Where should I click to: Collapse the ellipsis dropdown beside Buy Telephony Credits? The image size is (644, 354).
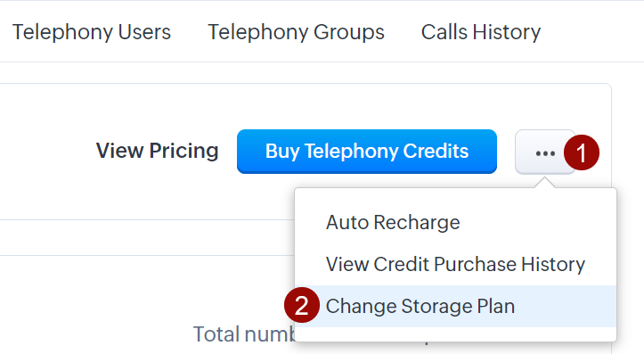(x=545, y=152)
